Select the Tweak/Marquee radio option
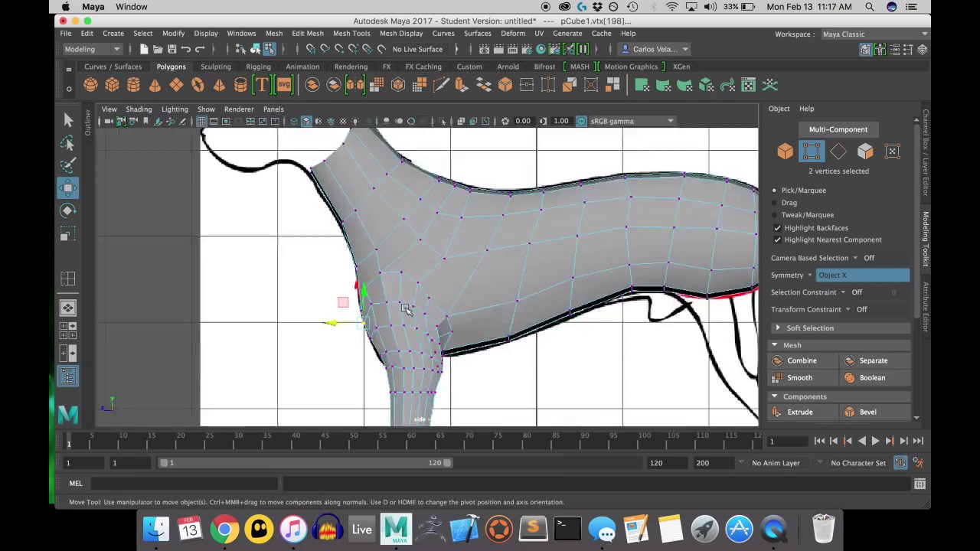980x551 pixels. (774, 215)
